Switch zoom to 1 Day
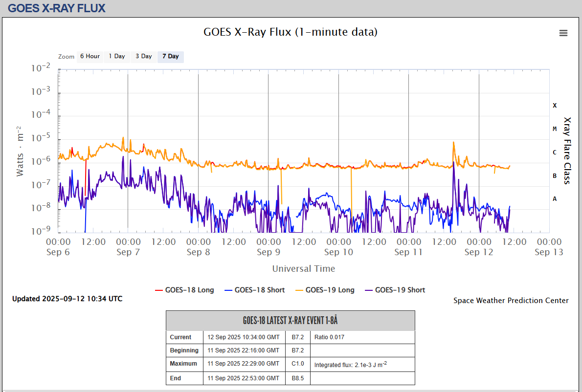 (x=117, y=57)
